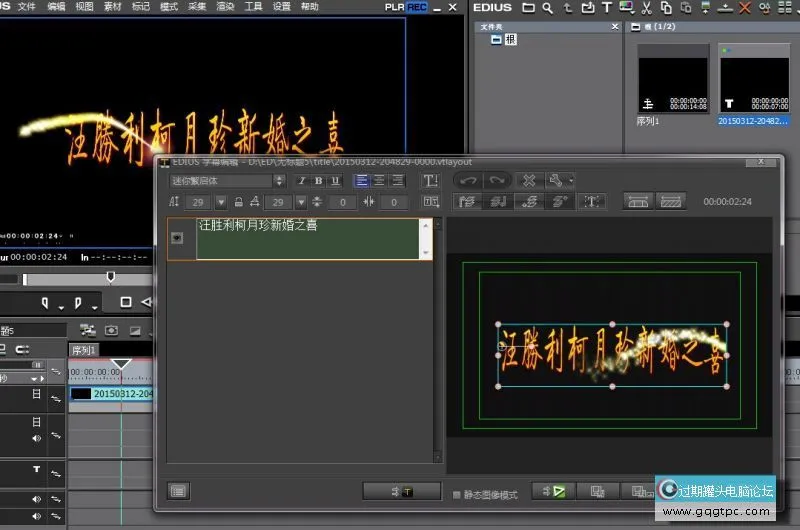Click the undo arrow in title editor

click(468, 181)
